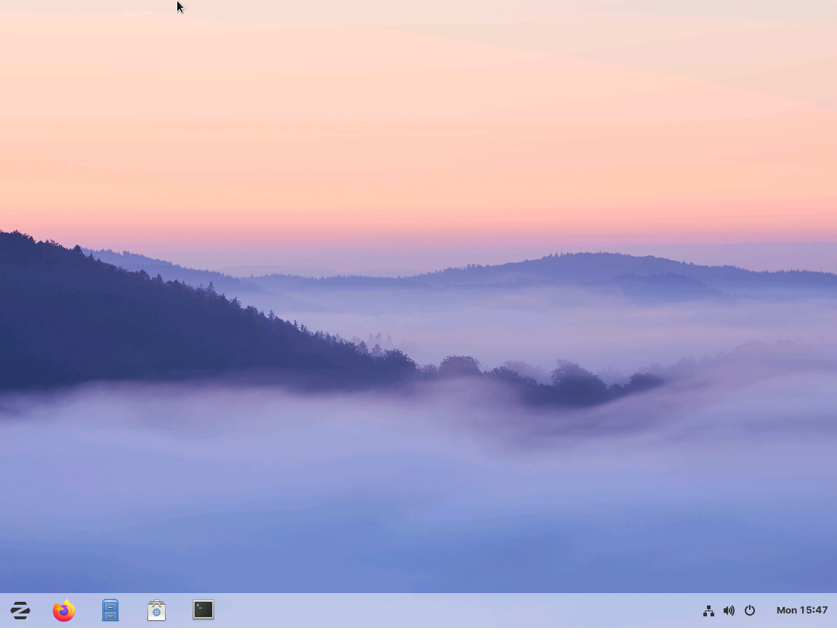Select the black command prompt launcher
The width and height of the screenshot is (837, 644).
(x=203, y=610)
